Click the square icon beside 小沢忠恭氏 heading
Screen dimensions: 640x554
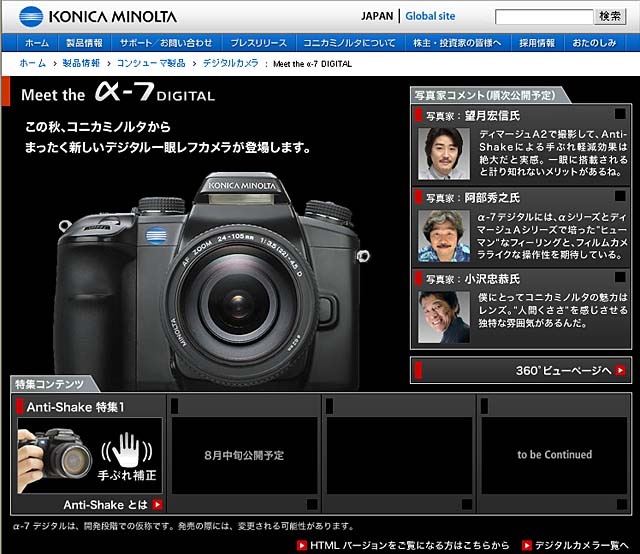[x=620, y=277]
